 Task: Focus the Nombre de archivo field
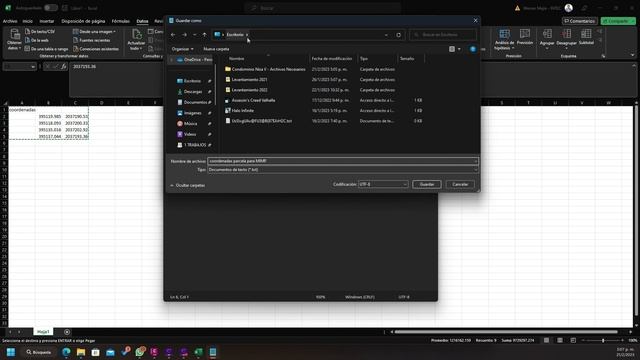pos(342,161)
